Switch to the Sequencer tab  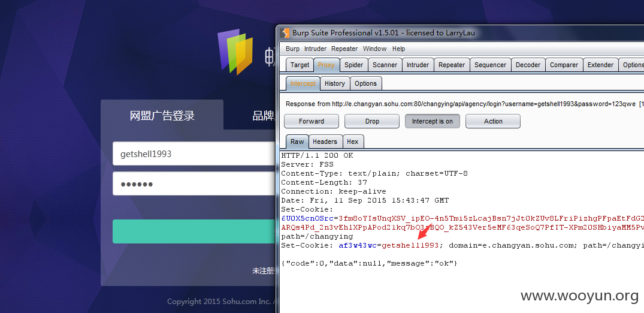coord(491,65)
